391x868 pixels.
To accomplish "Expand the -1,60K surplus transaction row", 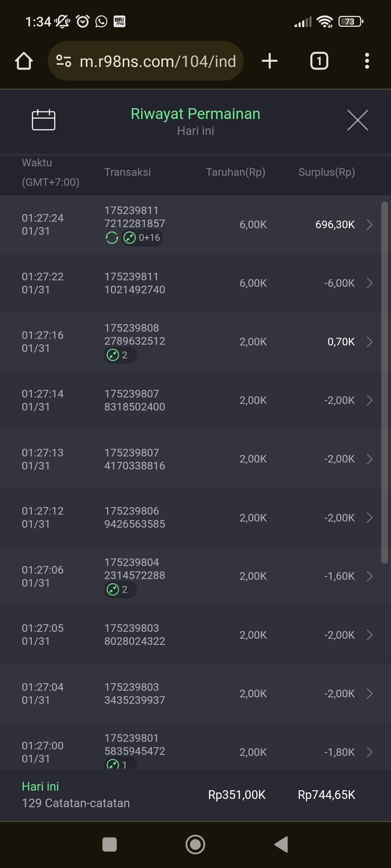I will 370,576.
